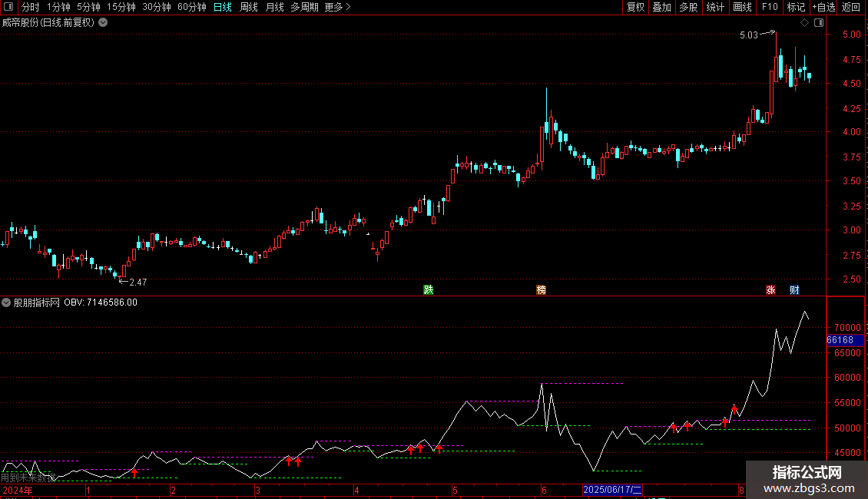
Task: Toggle the 复权 adjustment option
Action: pyautogui.click(x=635, y=7)
